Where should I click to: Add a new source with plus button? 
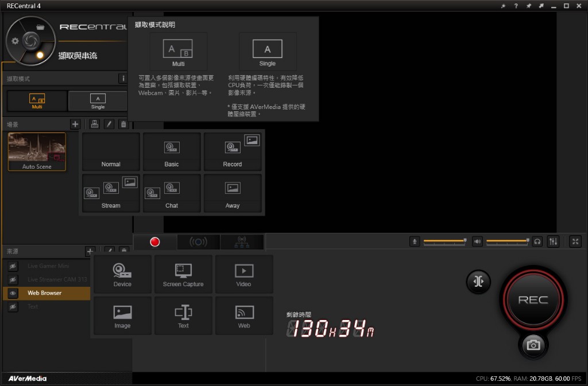point(90,251)
